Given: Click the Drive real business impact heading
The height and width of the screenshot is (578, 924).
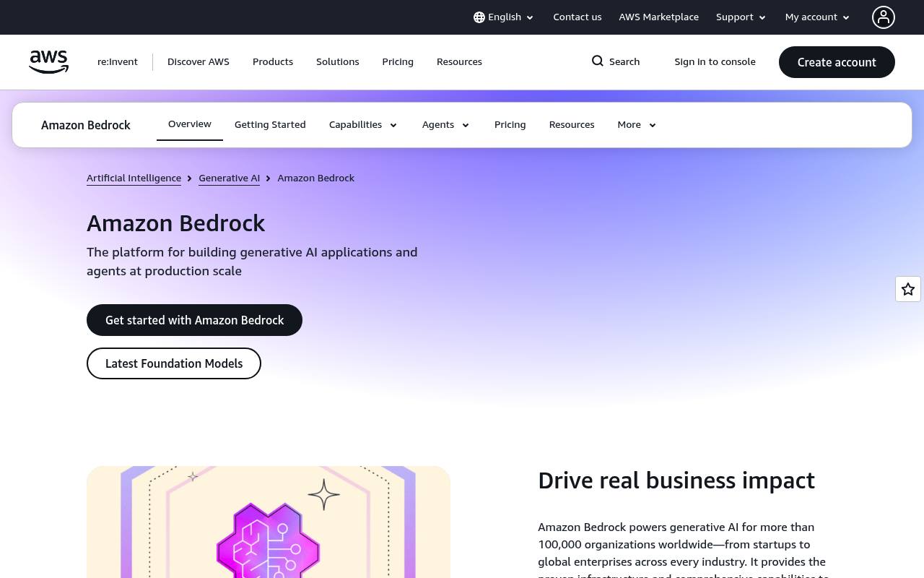Looking at the screenshot, I should [x=676, y=480].
